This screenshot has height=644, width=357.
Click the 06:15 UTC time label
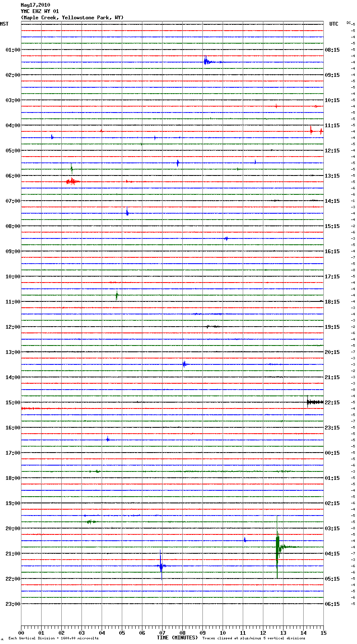coord(332,604)
